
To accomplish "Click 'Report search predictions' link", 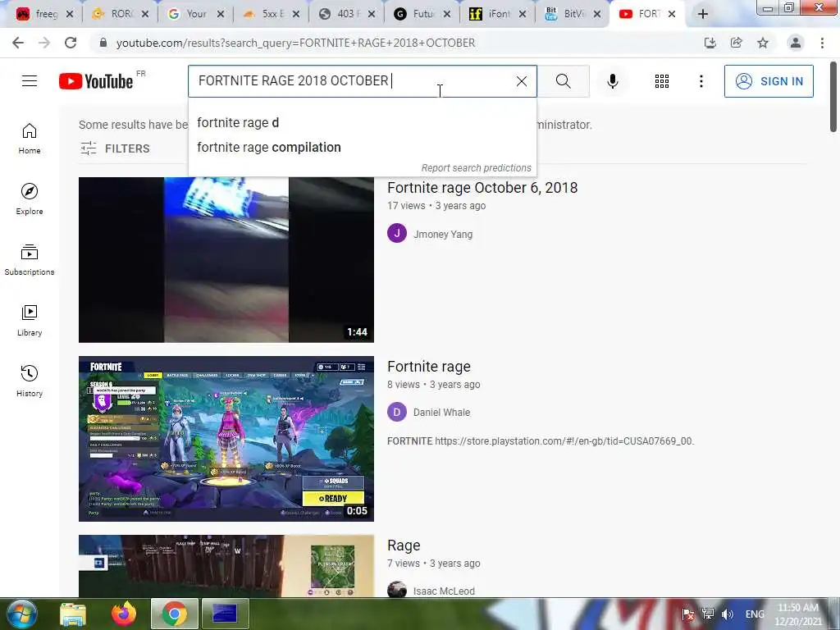I will 477,167.
